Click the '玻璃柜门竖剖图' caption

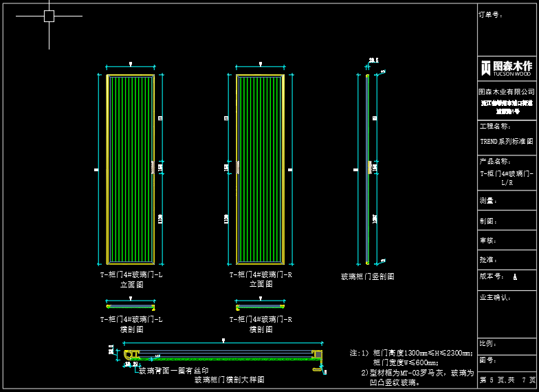[x=367, y=276]
